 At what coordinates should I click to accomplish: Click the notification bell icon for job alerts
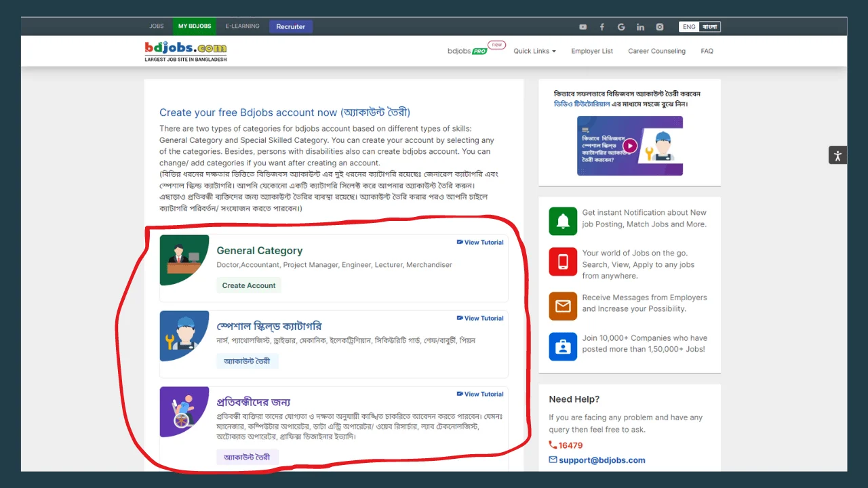(563, 220)
